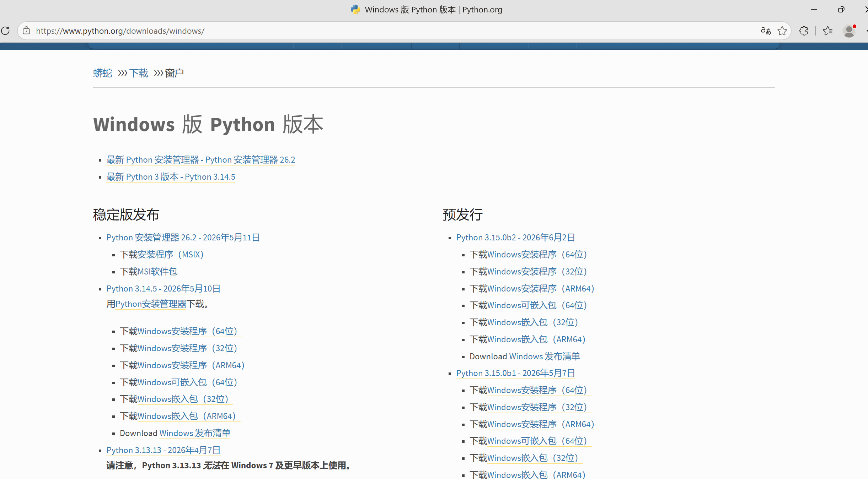
Task: Open the user profile avatar
Action: point(849,31)
